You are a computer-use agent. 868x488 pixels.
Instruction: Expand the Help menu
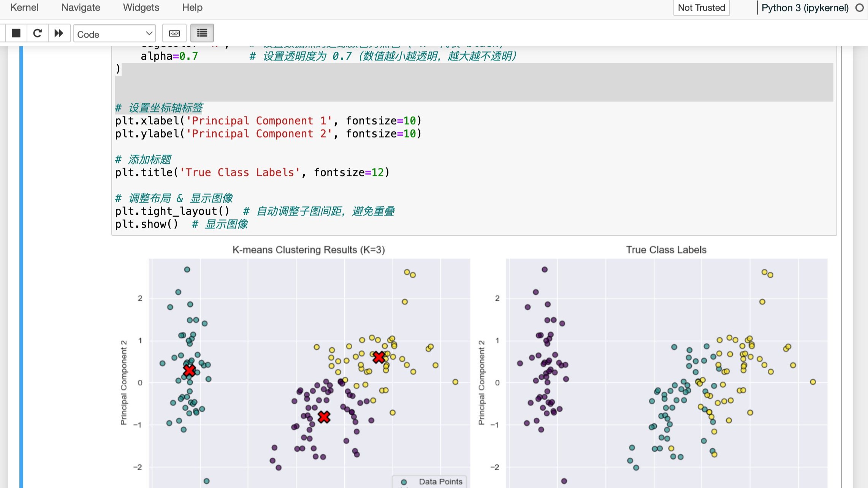tap(192, 8)
